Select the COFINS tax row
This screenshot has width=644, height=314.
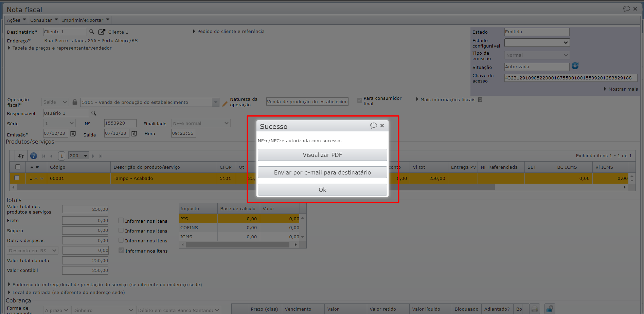[239, 227]
